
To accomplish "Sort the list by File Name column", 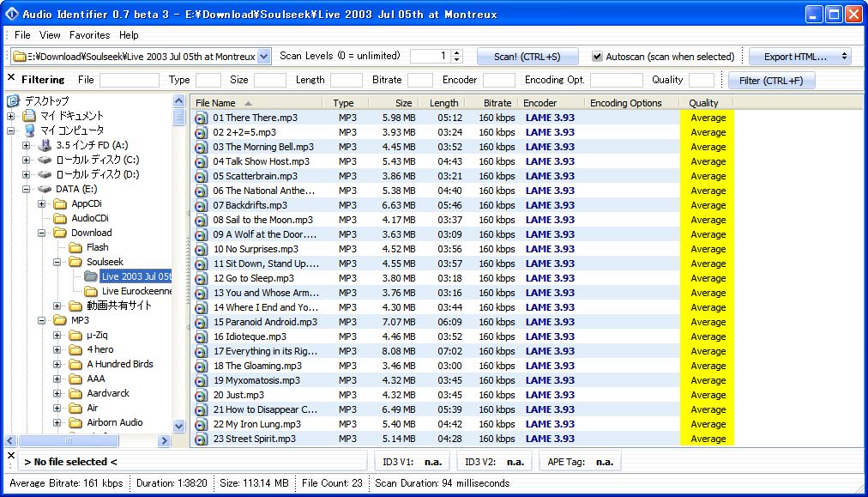I will click(x=256, y=103).
